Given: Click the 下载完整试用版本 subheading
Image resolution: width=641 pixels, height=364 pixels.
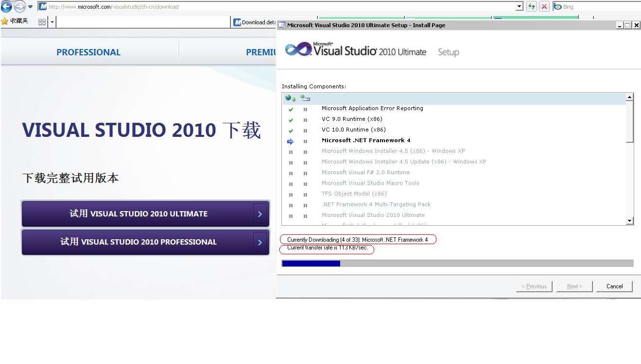Looking at the screenshot, I should click(70, 178).
